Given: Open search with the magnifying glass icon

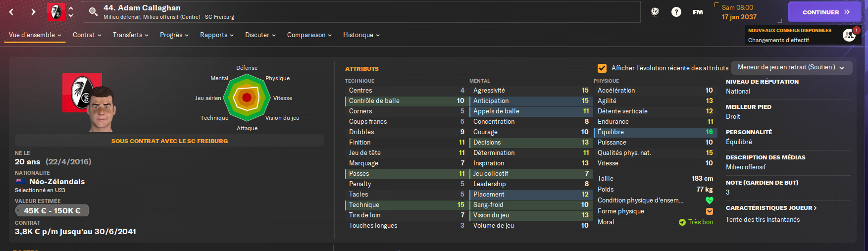Looking at the screenshot, I should (x=93, y=12).
